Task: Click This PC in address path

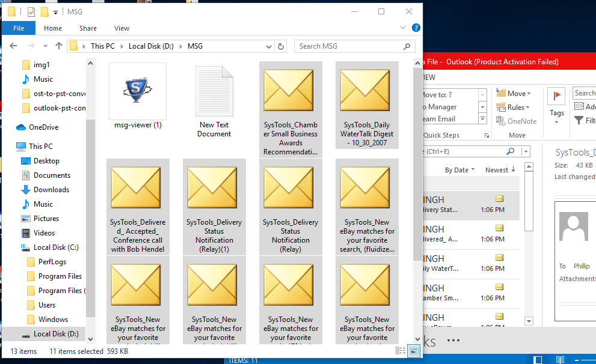Action: click(x=103, y=46)
